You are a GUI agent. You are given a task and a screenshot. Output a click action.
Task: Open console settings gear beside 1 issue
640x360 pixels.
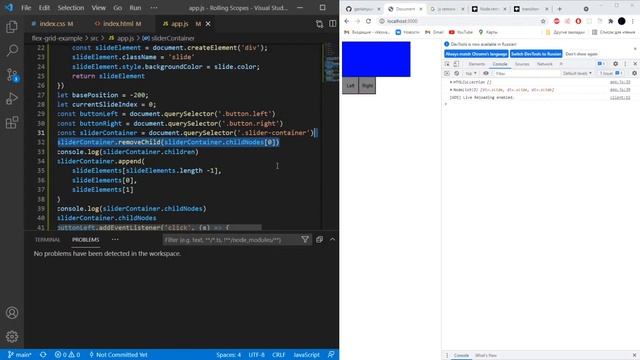[634, 73]
